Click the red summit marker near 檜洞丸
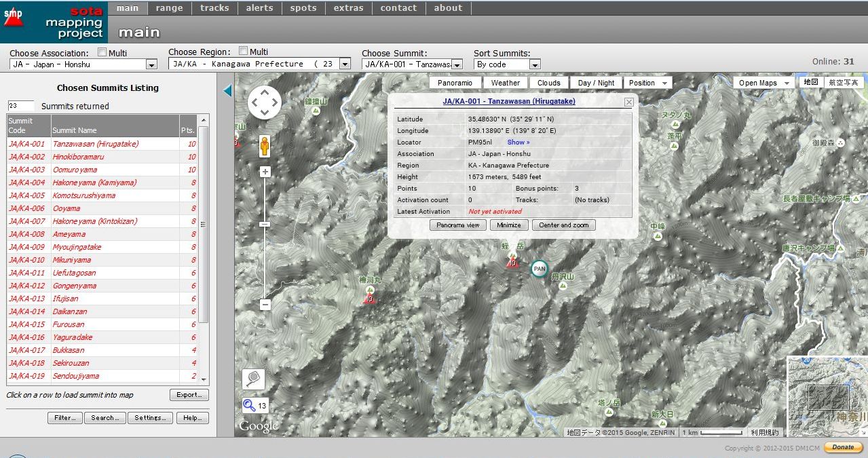The height and width of the screenshot is (458, 868). (370, 298)
